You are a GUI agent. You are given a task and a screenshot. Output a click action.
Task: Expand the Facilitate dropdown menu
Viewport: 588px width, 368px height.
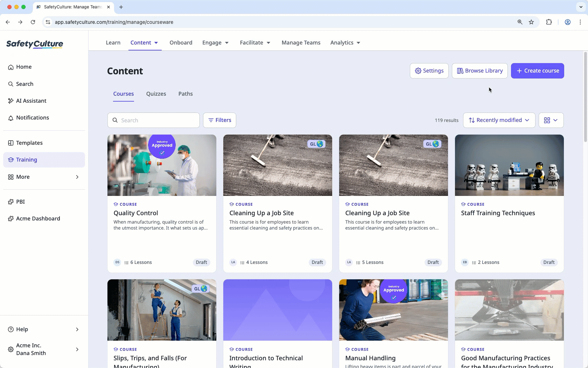click(x=255, y=43)
